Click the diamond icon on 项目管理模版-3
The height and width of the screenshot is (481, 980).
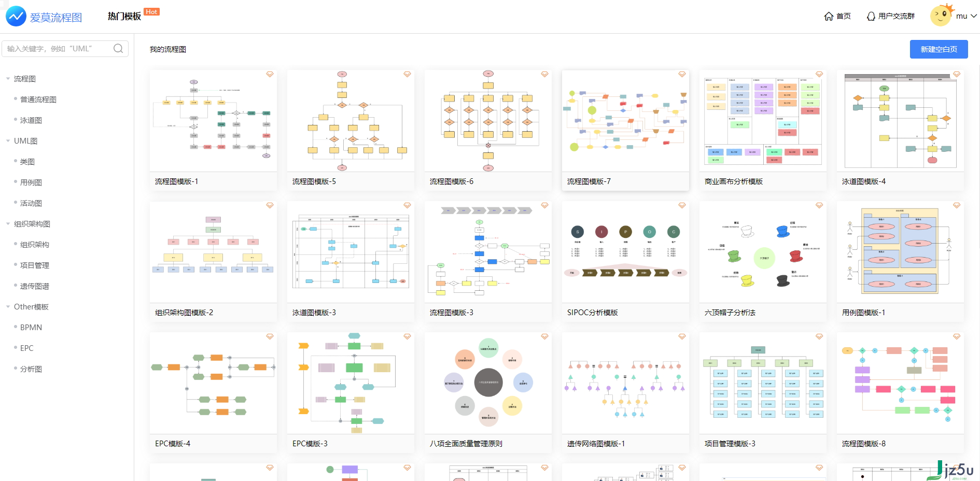click(819, 336)
